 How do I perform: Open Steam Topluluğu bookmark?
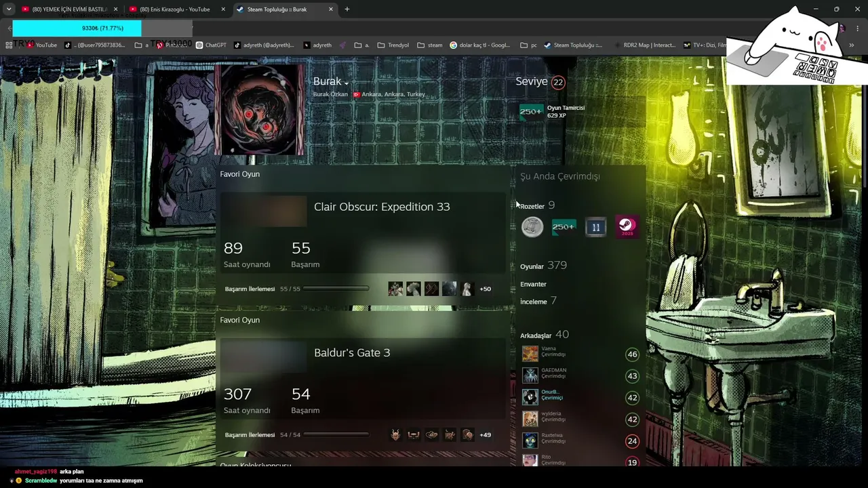pyautogui.click(x=573, y=45)
